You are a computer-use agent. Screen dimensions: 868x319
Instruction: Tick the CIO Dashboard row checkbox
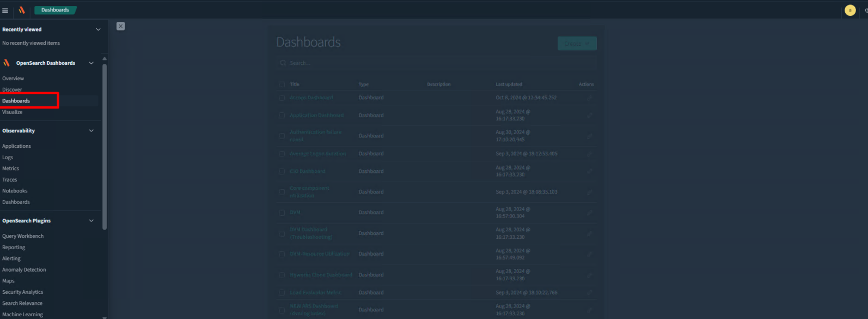coord(282,172)
